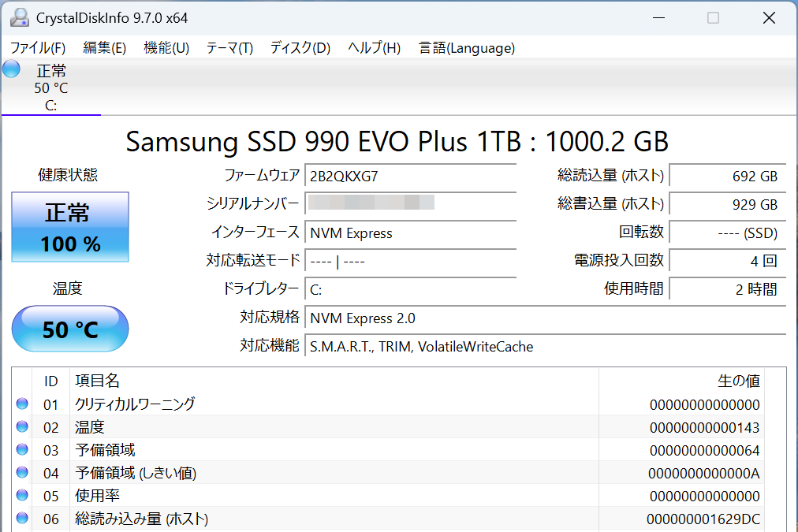Image resolution: width=798 pixels, height=532 pixels.
Task: Select the 予備領域 attribute name in row 03
Action: (105, 449)
